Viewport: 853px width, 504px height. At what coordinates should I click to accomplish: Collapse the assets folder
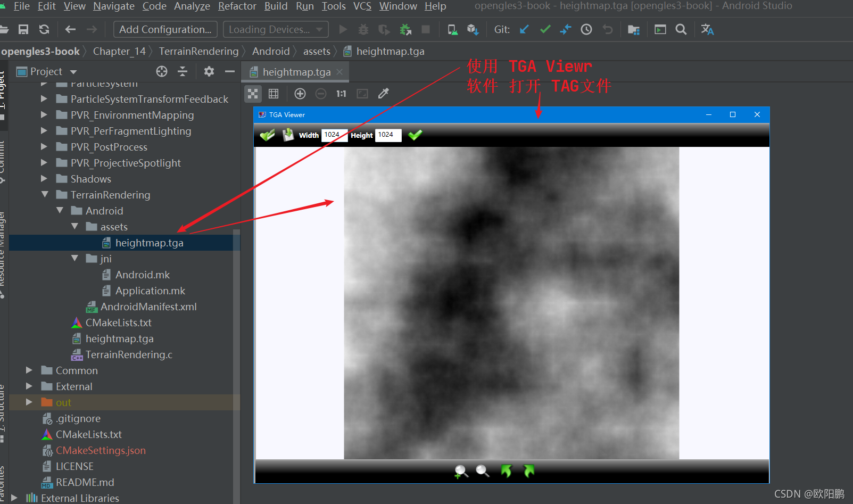coord(74,227)
